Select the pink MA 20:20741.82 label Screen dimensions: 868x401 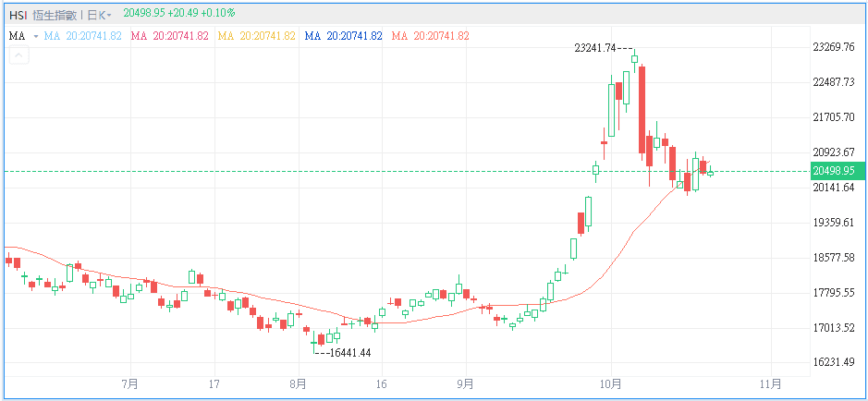[169, 36]
